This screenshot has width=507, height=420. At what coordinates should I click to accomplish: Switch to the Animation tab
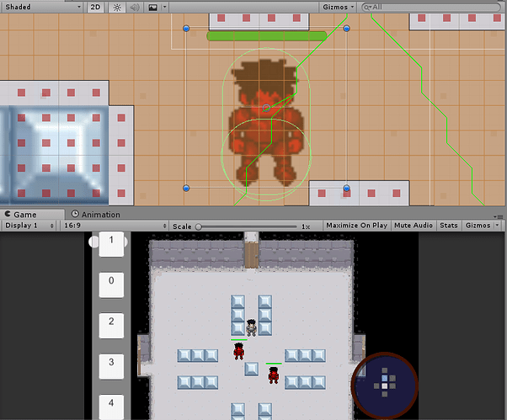96,215
